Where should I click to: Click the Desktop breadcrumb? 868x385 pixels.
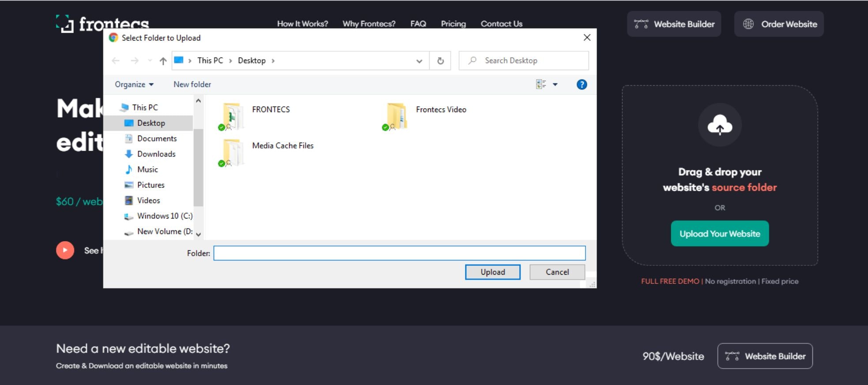(x=252, y=60)
